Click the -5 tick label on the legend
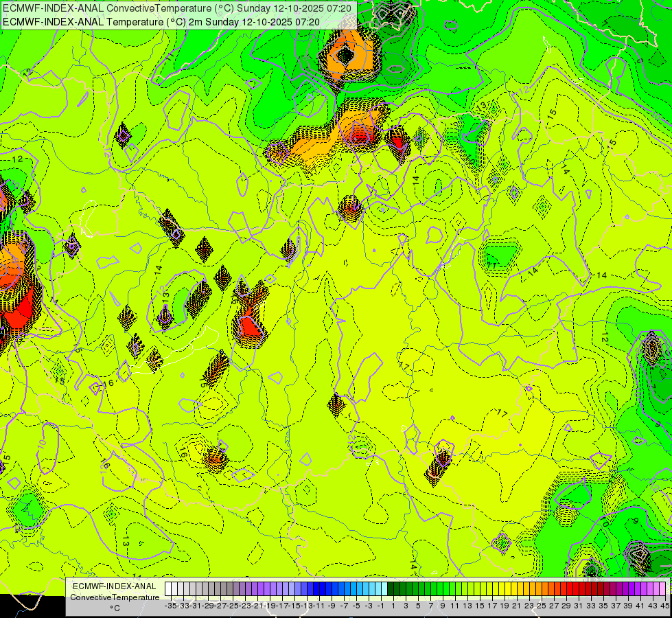 click(356, 606)
